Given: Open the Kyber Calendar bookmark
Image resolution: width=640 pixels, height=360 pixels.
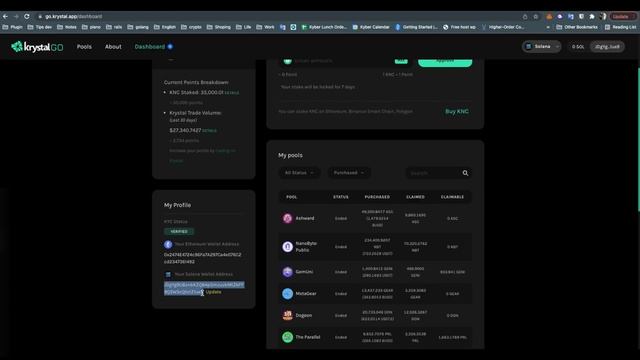Looking at the screenshot, I should (371, 27).
